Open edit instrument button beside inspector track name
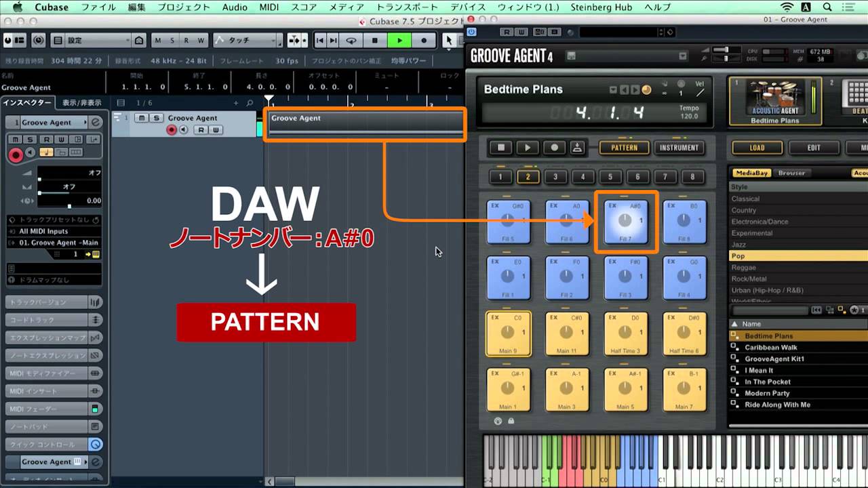868x488 pixels. (96, 123)
